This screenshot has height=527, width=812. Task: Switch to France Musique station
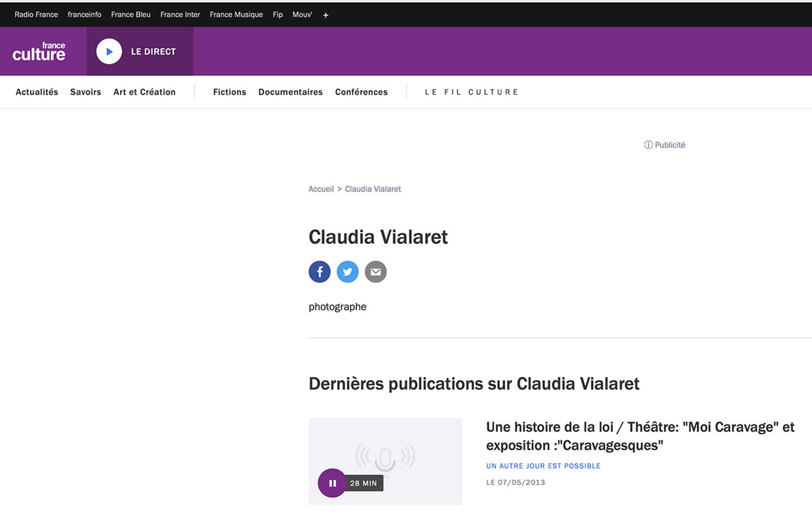[236, 15]
